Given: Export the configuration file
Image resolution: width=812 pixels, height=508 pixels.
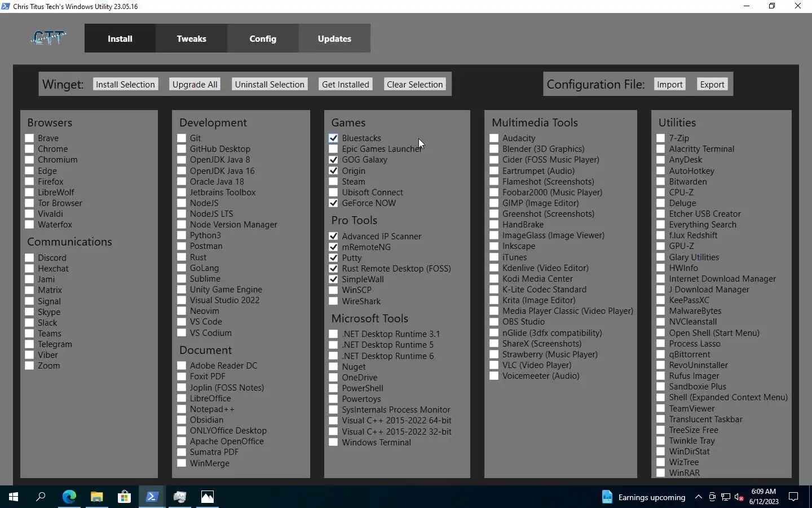Looking at the screenshot, I should click(712, 84).
